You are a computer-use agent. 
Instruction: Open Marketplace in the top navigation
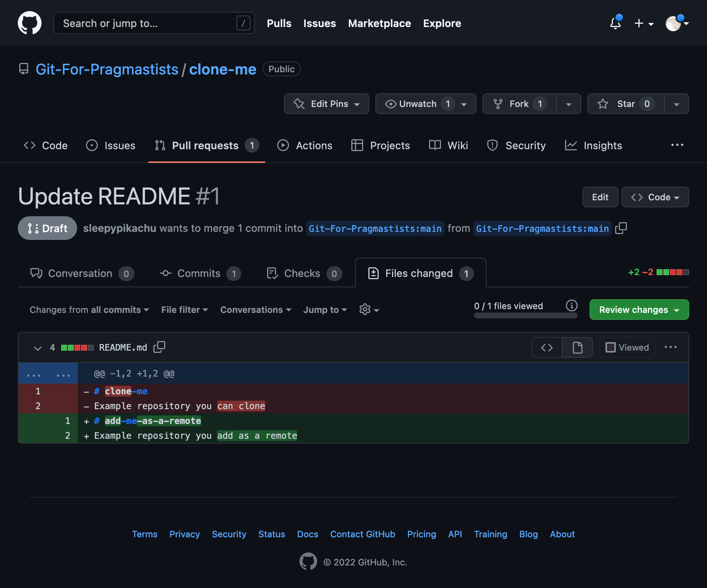(379, 23)
